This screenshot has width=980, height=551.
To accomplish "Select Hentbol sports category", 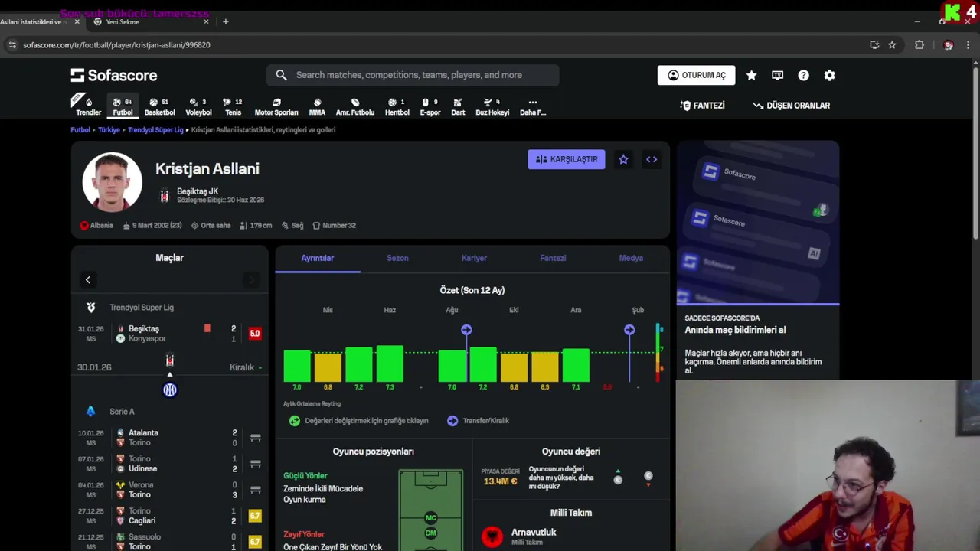I will 397,106.
